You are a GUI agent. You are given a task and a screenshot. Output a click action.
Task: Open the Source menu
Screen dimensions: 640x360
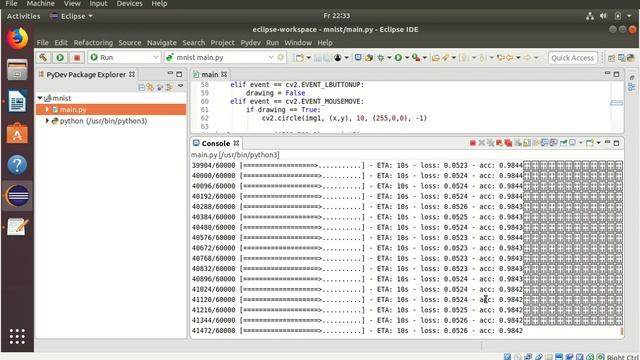pyautogui.click(x=130, y=42)
